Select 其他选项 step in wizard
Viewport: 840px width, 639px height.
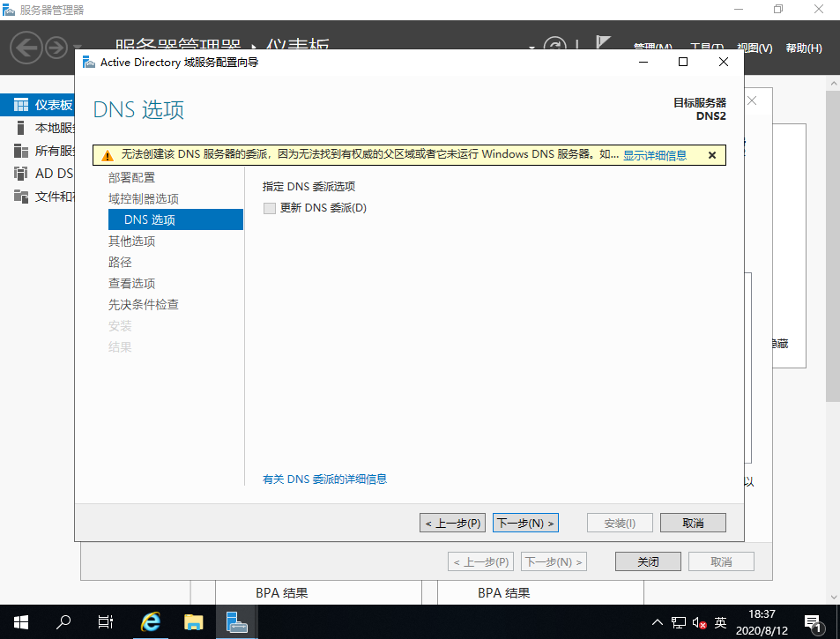click(132, 241)
